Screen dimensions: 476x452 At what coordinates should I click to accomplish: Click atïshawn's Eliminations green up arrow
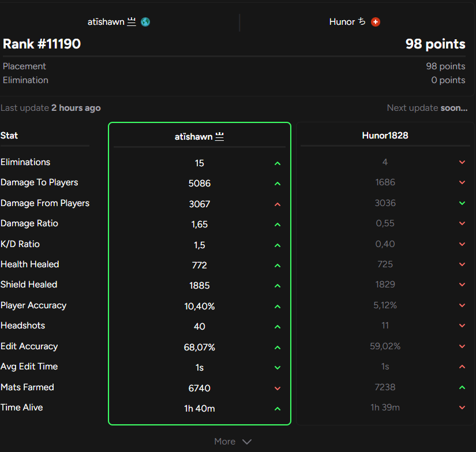(x=278, y=163)
